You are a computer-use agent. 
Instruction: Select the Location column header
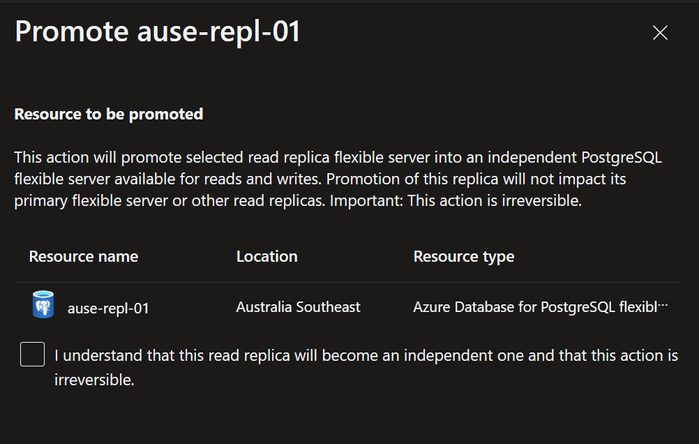pos(267,256)
